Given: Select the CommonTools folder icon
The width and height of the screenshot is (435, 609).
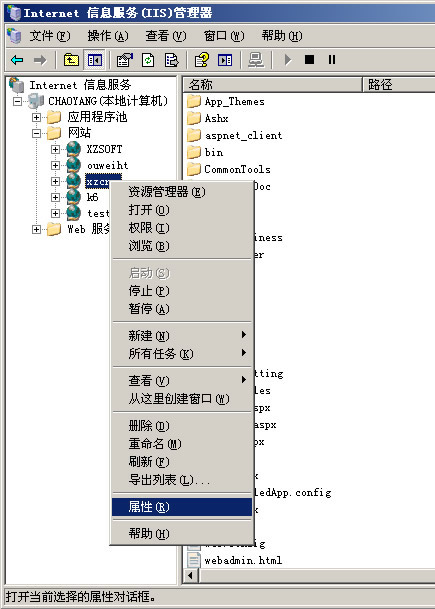Looking at the screenshot, I should tap(194, 169).
